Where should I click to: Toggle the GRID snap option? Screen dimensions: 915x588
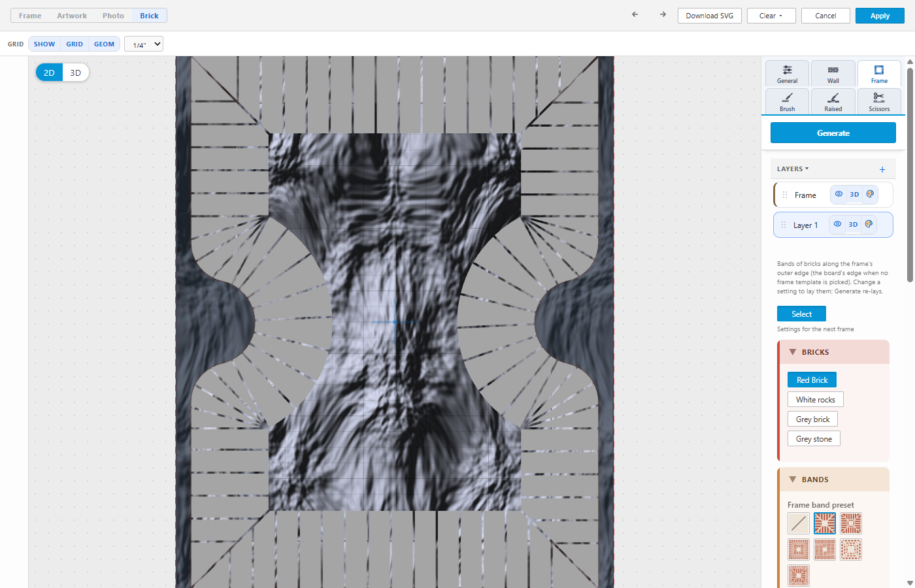click(x=75, y=44)
